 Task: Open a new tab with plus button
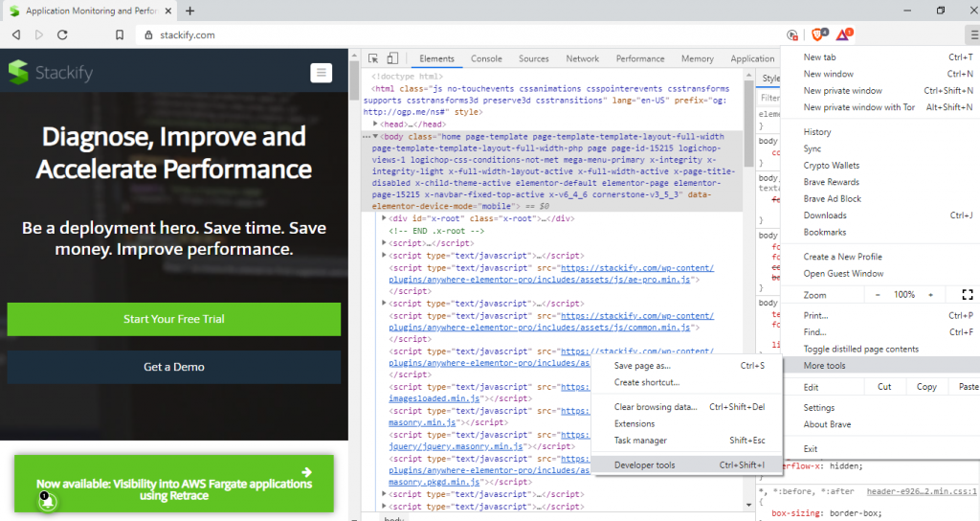point(190,11)
